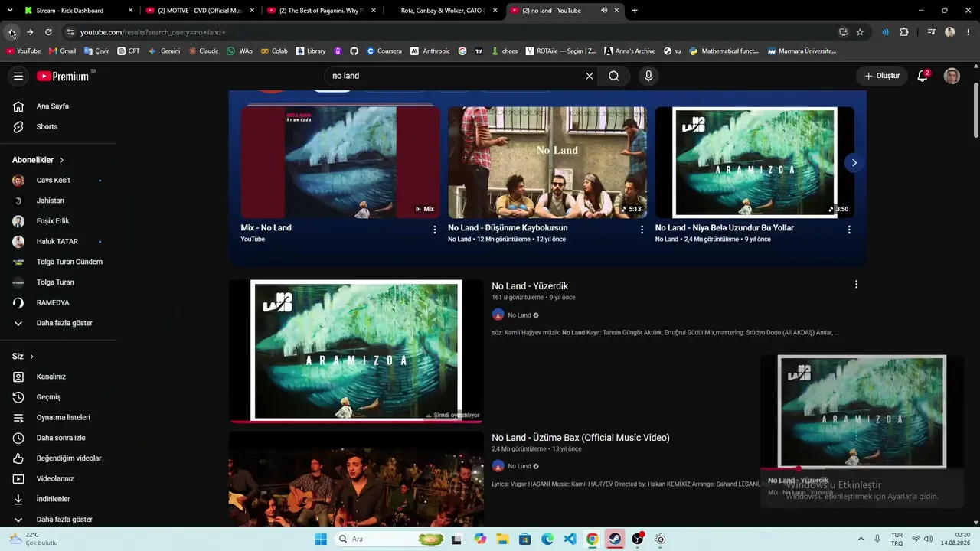Viewport: 980px width, 551px height.
Task: Start voice search with the microphone
Action: pos(648,76)
